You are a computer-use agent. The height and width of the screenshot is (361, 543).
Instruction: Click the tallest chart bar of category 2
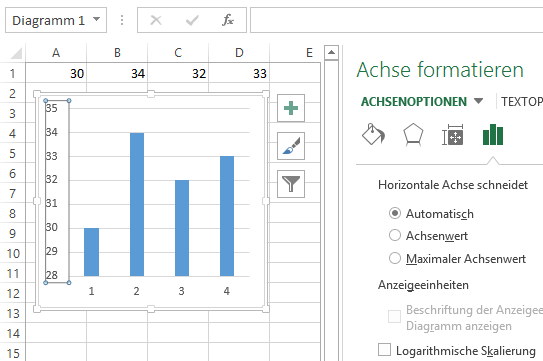137,204
